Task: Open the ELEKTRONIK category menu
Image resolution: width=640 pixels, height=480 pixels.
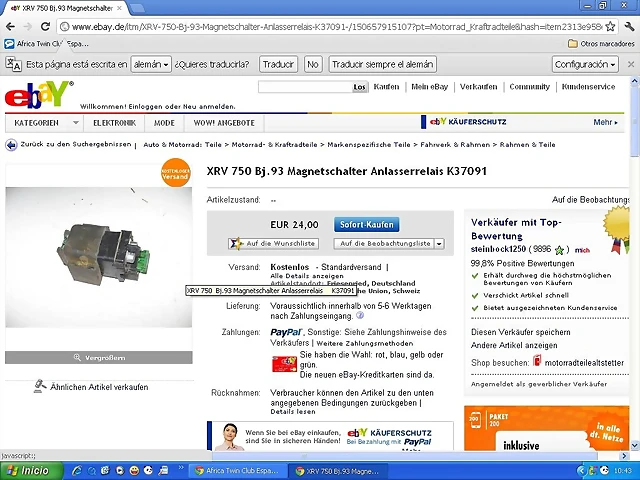Action: (114, 123)
